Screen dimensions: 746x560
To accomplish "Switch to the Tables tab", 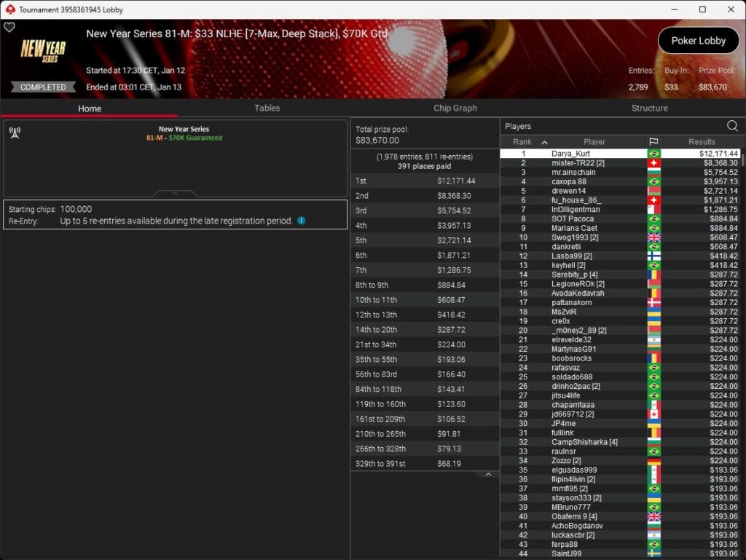I will (267, 108).
